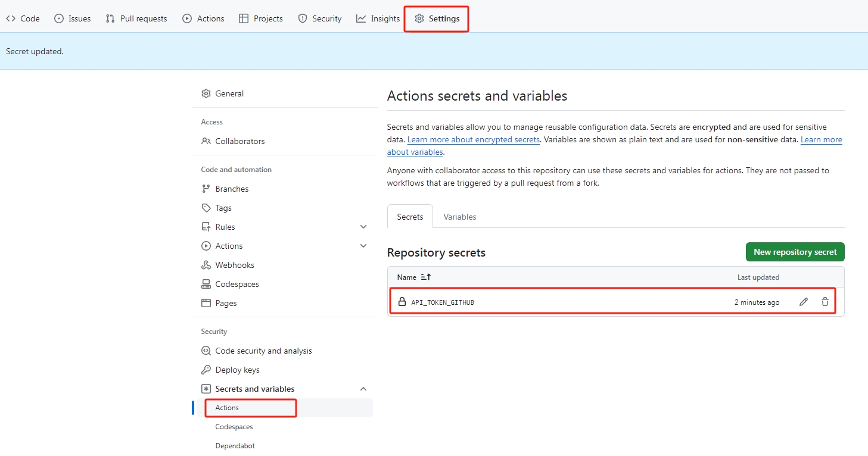The height and width of the screenshot is (456, 868).
Task: Expand the Rules section chevron
Action: click(363, 227)
